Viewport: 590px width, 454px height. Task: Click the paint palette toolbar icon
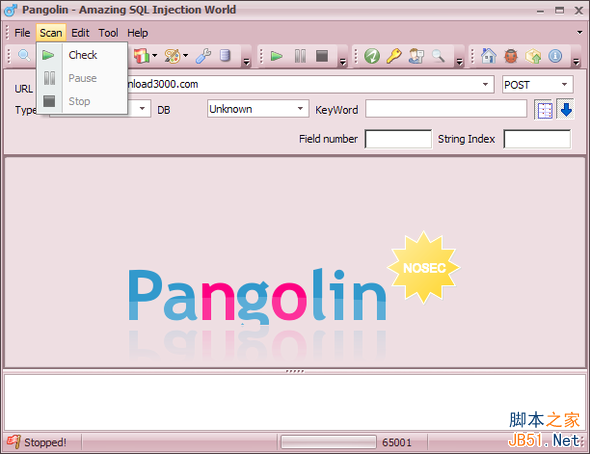tap(172, 56)
